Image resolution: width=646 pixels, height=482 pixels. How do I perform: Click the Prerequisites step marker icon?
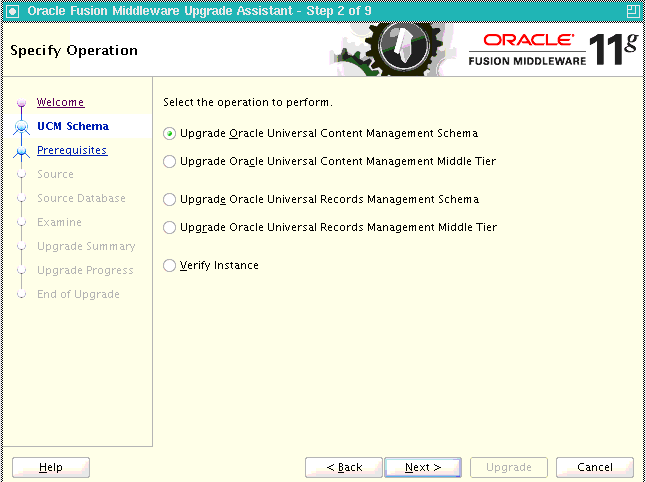pos(21,152)
